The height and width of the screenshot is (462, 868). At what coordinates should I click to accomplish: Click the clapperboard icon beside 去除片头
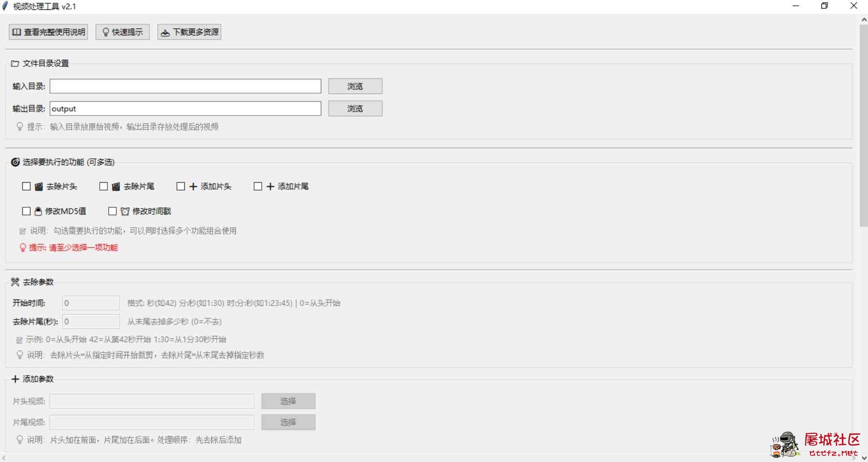pos(39,187)
